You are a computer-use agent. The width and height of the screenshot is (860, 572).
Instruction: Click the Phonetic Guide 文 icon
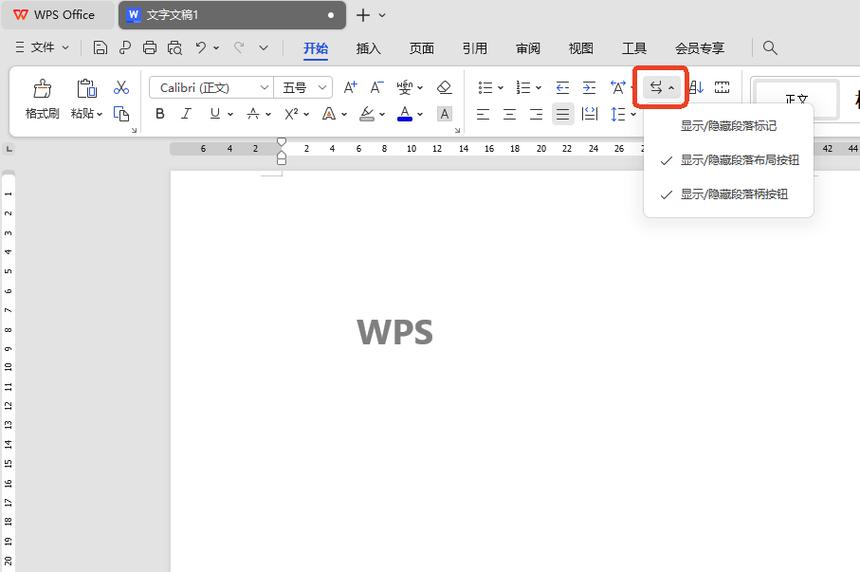point(405,87)
